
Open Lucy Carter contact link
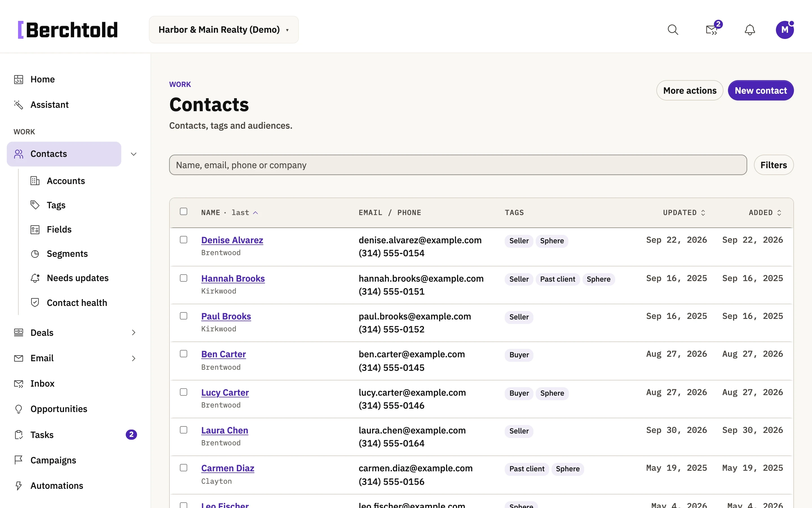pos(225,392)
